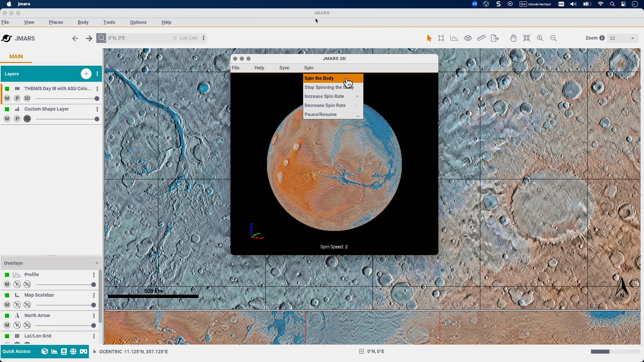Open Lat/Lon Grid options menu

[94, 336]
